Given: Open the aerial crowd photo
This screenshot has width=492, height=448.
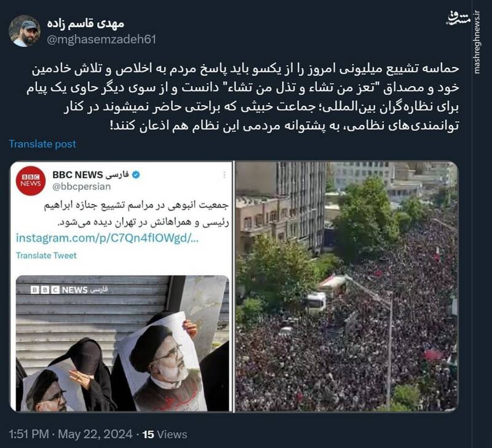Looking at the screenshot, I should (x=347, y=286).
